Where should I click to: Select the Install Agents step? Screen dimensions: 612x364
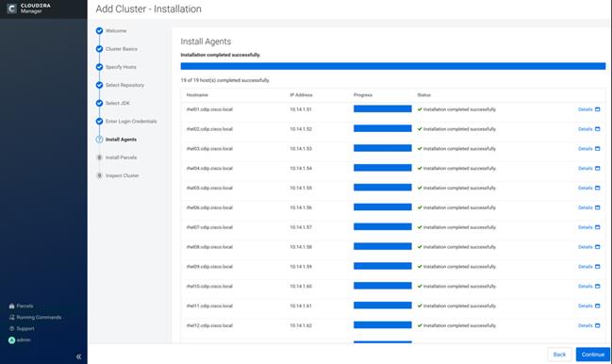pos(121,140)
